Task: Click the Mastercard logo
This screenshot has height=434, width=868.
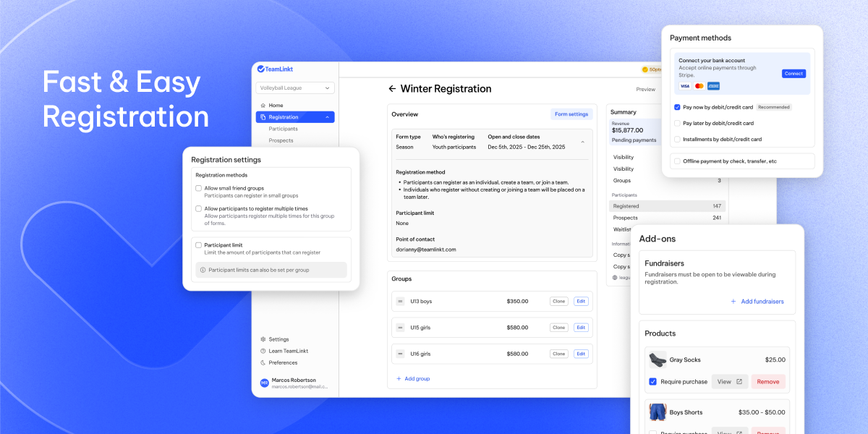Action: coord(699,86)
